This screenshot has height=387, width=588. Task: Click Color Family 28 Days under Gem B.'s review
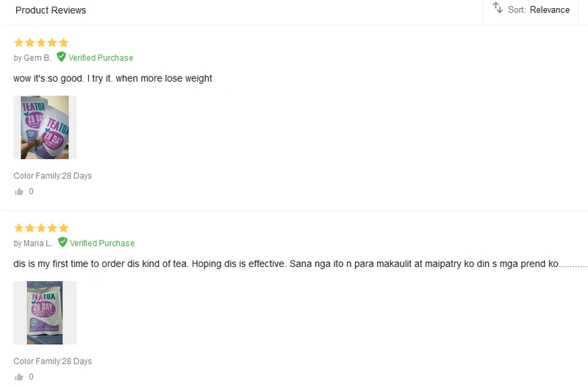point(53,176)
